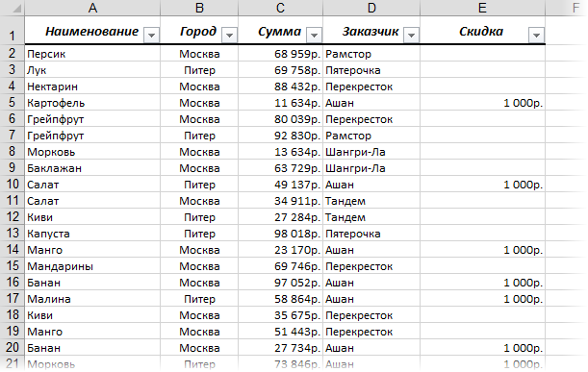The image size is (588, 372).
Task: Click the Малина cell in row 17
Action: click(x=92, y=299)
